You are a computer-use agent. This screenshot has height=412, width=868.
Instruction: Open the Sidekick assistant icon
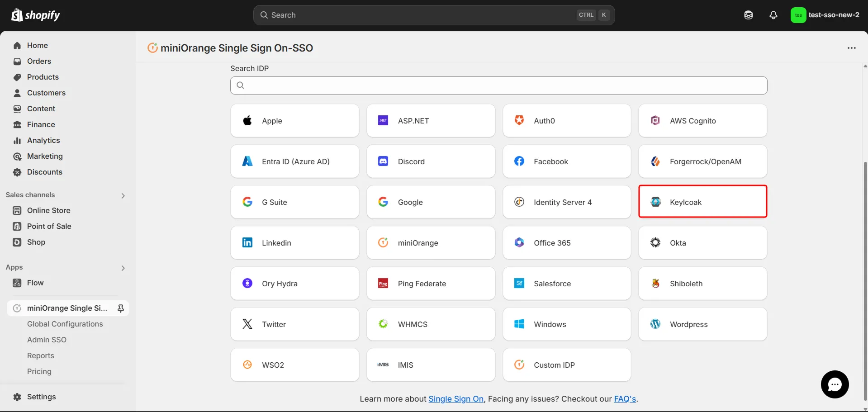[x=749, y=15]
